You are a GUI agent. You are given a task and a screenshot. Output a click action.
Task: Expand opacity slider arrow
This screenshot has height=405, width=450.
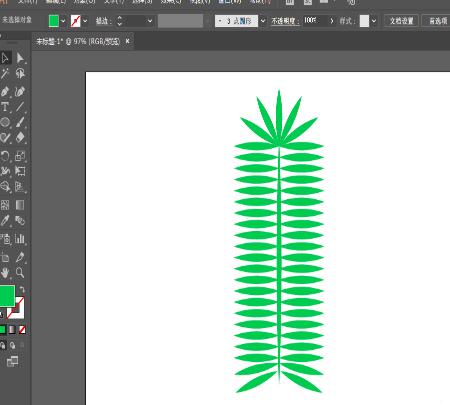[x=332, y=21]
